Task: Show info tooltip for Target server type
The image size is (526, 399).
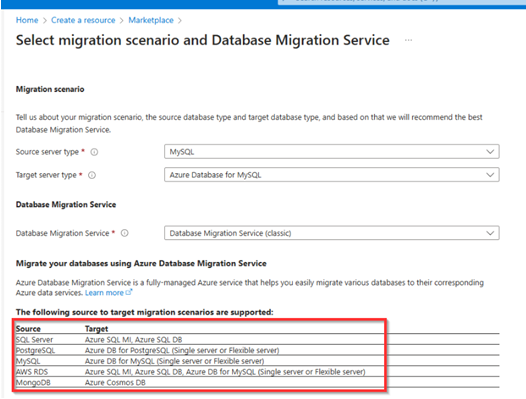Action: click(x=92, y=175)
